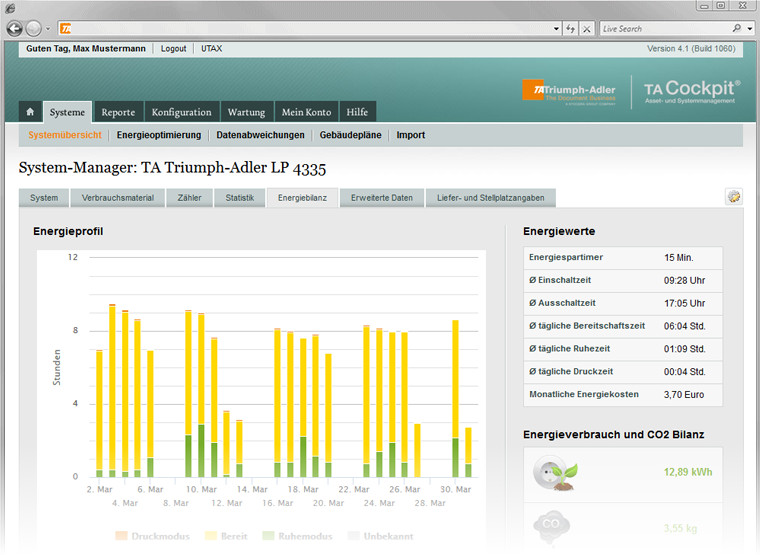Click the 3,55 kg CO2 value

(680, 528)
